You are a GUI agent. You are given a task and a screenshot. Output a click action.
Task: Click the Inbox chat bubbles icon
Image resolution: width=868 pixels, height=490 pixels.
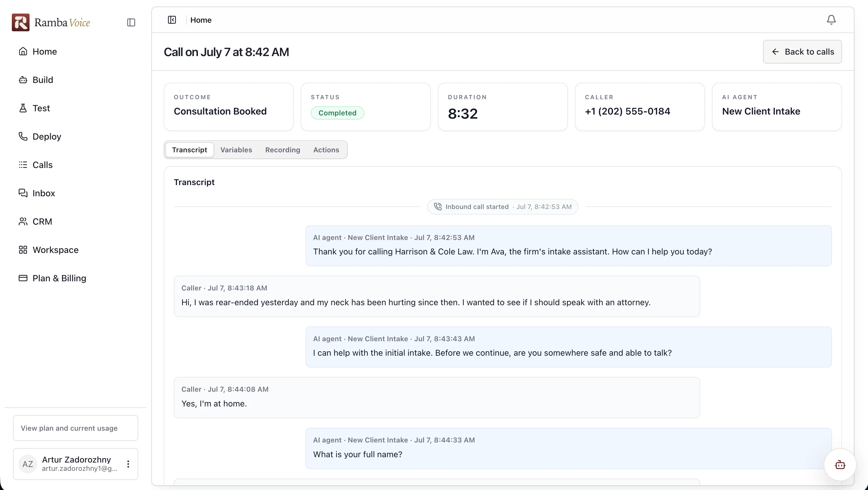click(23, 193)
